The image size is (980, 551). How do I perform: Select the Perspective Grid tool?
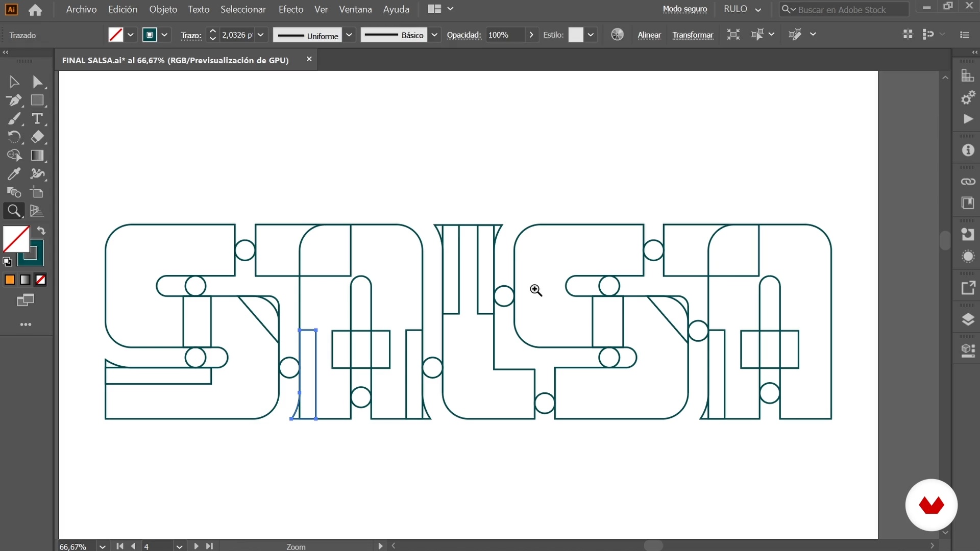pos(37,211)
